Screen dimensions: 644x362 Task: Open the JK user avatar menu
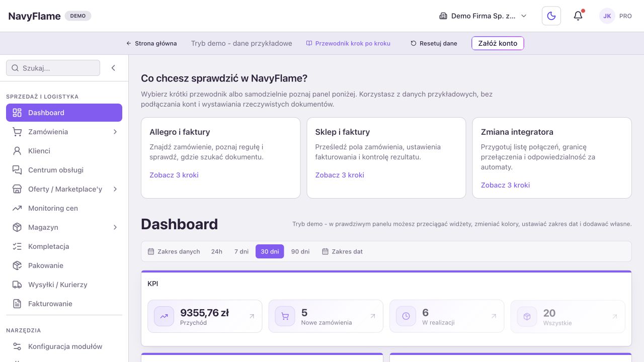click(x=607, y=16)
